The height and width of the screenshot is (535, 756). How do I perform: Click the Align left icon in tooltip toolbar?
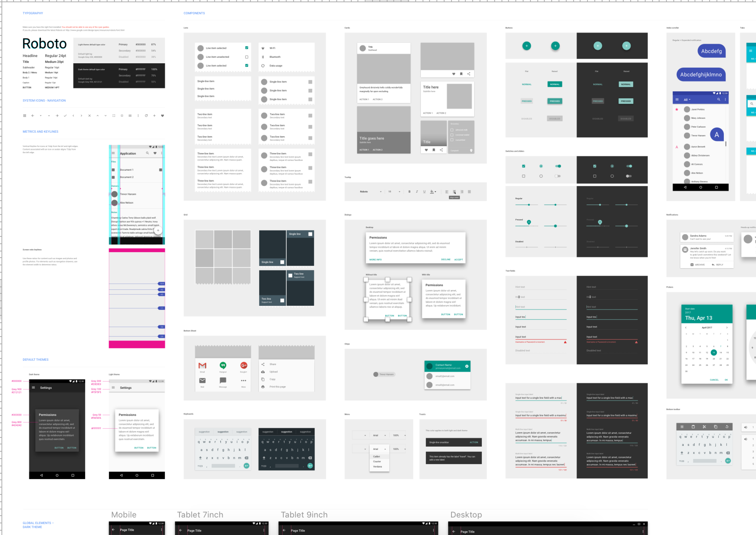447,192
